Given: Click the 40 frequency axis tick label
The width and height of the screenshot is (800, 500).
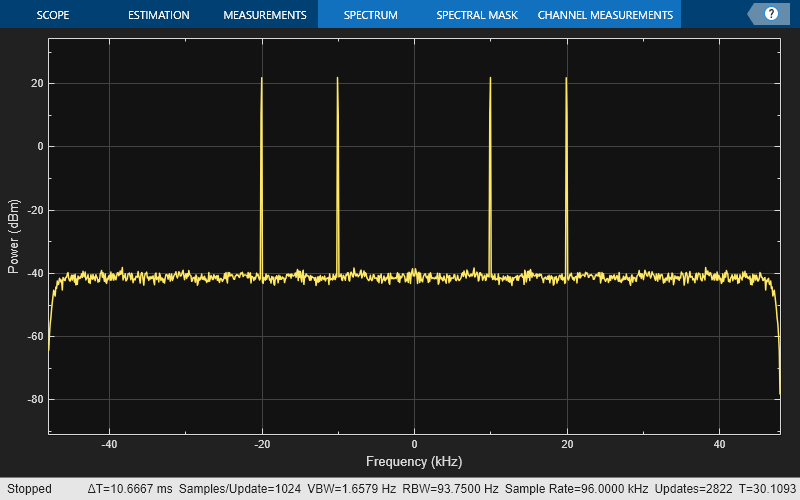Looking at the screenshot, I should 719,444.
